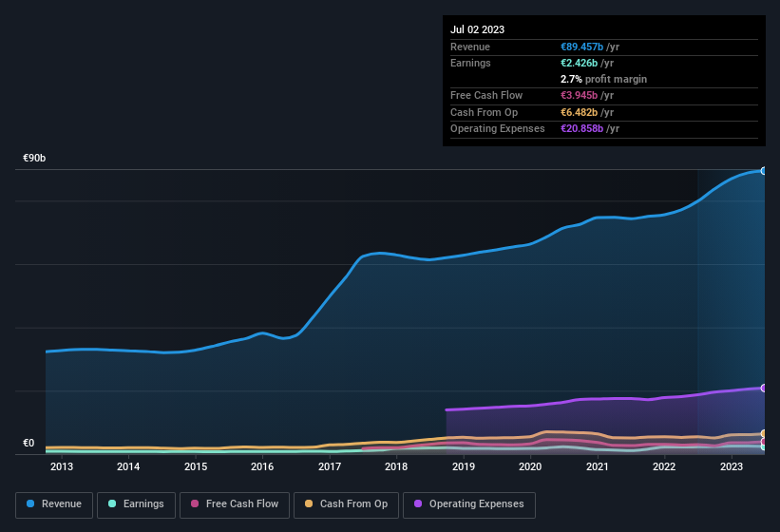780x532 pixels.
Task: Click the 2022 x-axis label
Action: 664,466
